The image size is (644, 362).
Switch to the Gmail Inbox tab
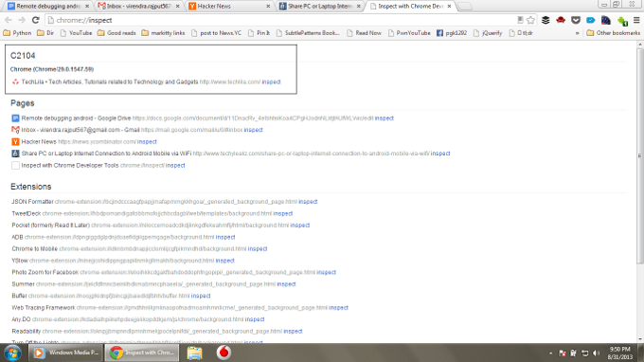coord(139,7)
